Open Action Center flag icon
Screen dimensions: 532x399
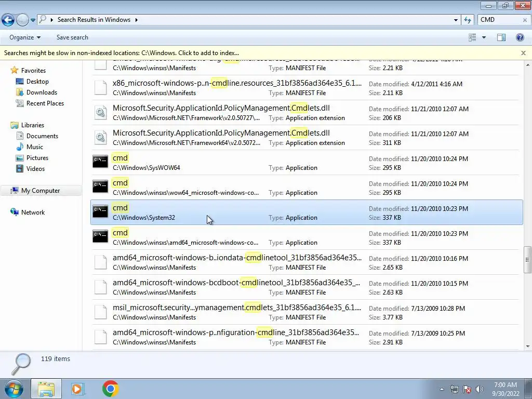467,389
